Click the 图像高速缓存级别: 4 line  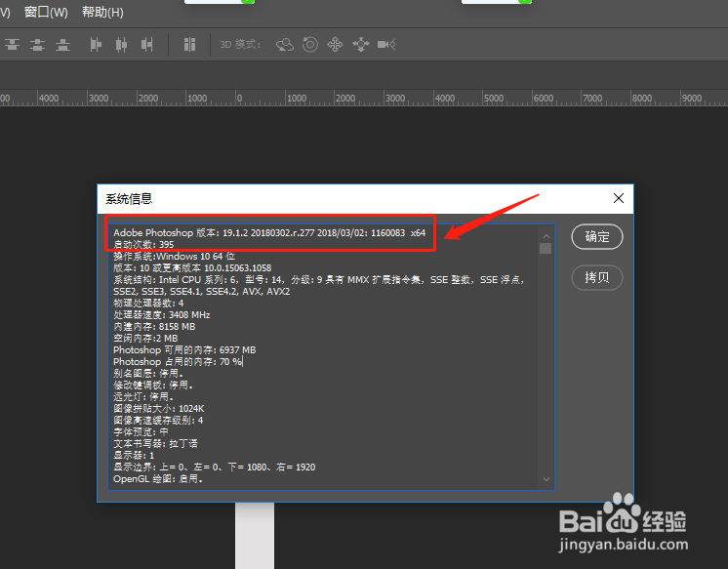pos(158,421)
